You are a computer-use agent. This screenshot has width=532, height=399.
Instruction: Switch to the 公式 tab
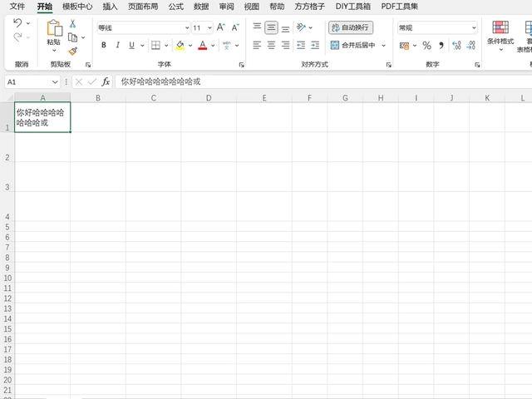point(175,7)
